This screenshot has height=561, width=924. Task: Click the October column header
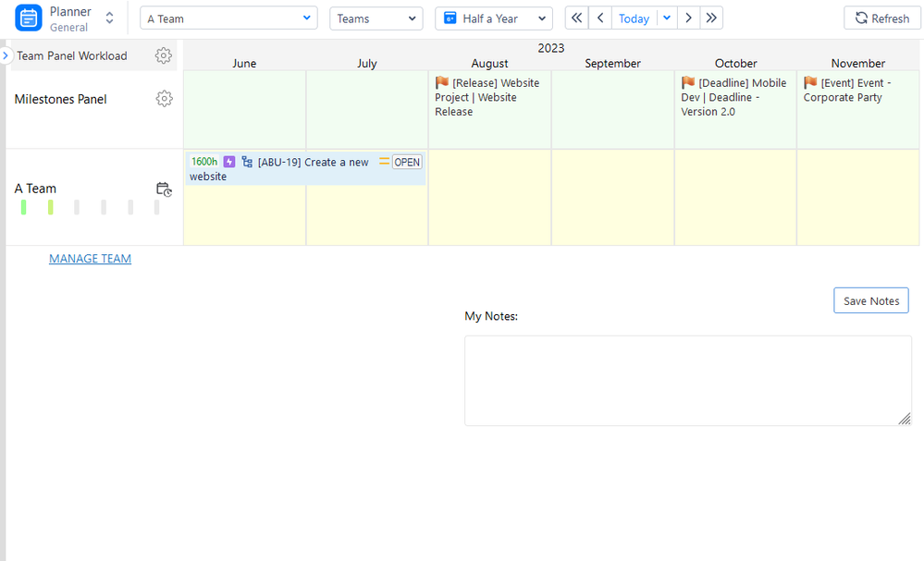coord(736,64)
